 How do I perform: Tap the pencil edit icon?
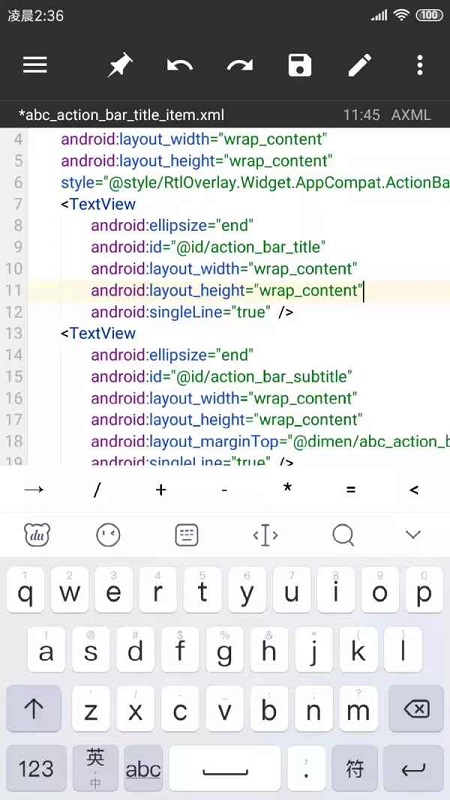(x=360, y=65)
